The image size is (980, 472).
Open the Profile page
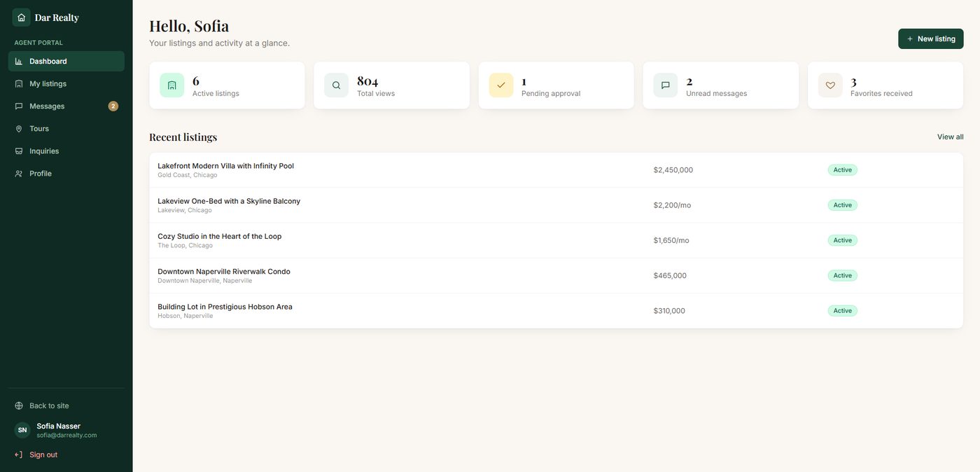pyautogui.click(x=66, y=174)
